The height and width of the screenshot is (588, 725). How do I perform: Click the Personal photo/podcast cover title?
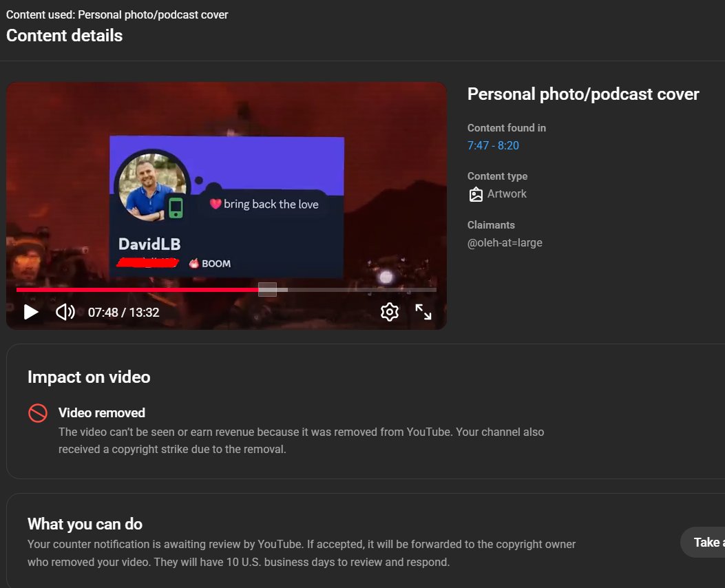tap(583, 94)
